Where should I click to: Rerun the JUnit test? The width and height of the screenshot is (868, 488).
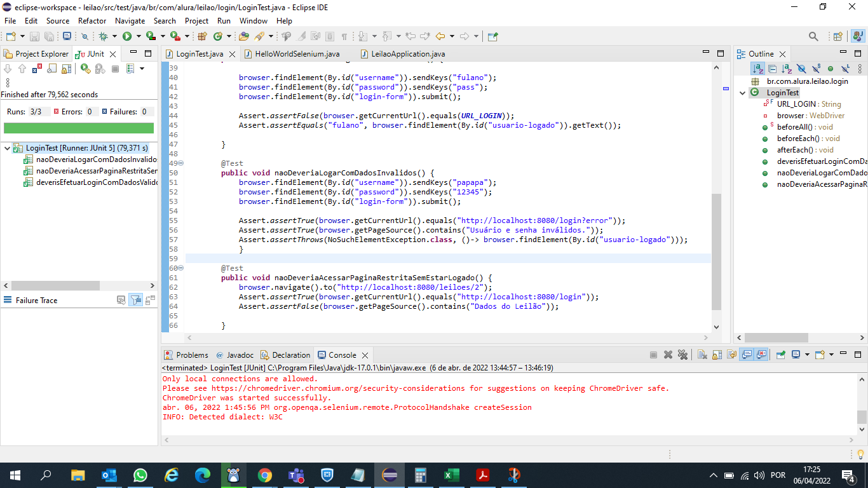click(x=85, y=69)
